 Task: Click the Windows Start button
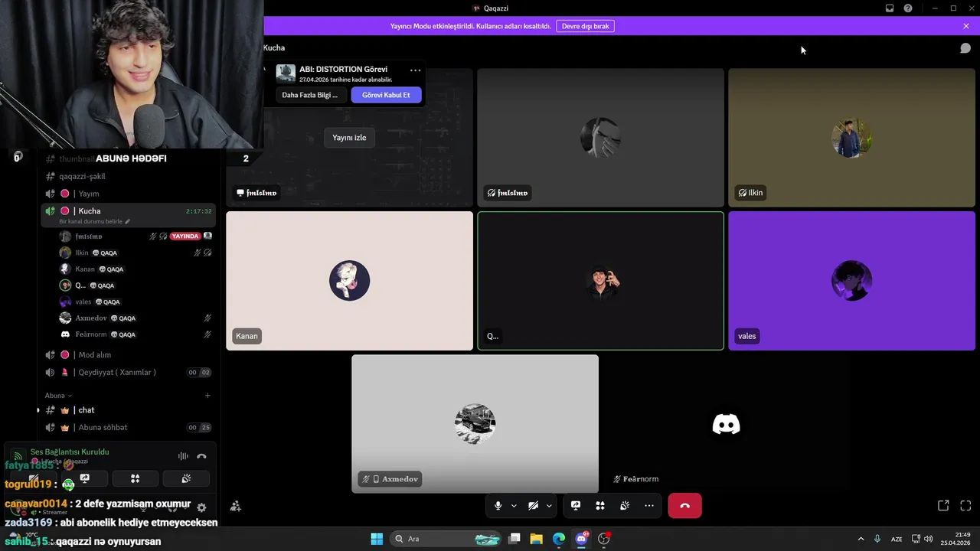[377, 539]
